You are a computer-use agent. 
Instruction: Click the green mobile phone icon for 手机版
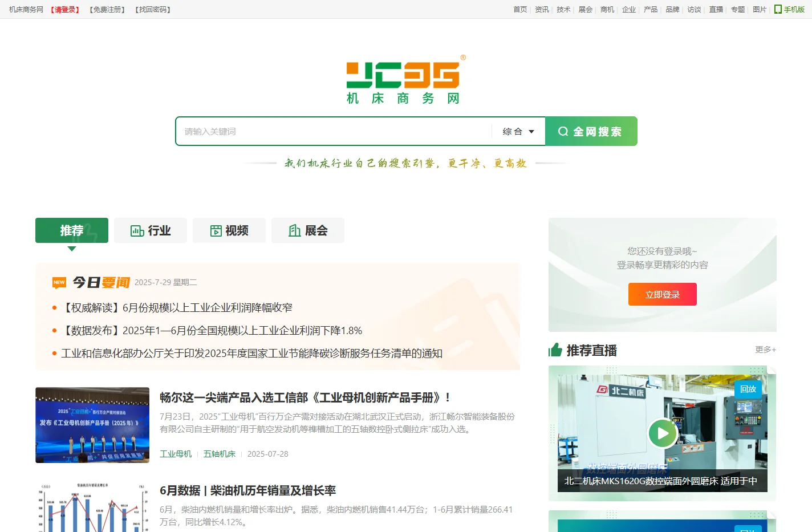tap(778, 9)
